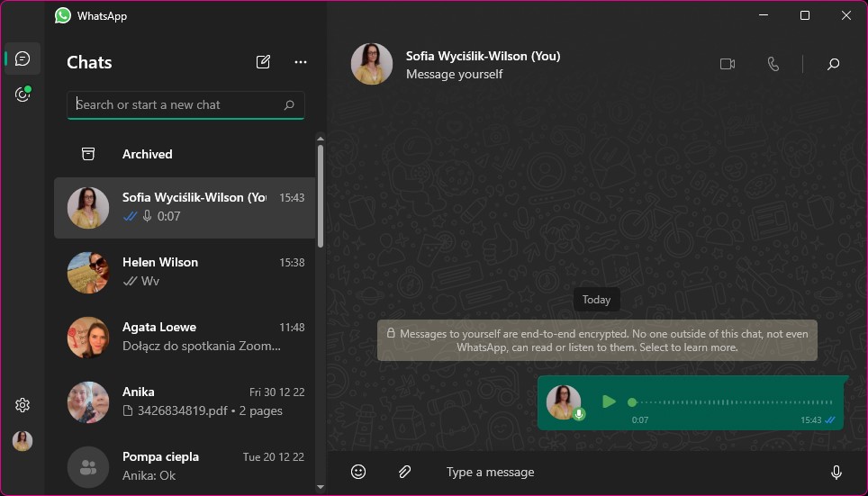The height and width of the screenshot is (496, 868).
Task: Open the attachment paperclip menu
Action: tap(404, 472)
